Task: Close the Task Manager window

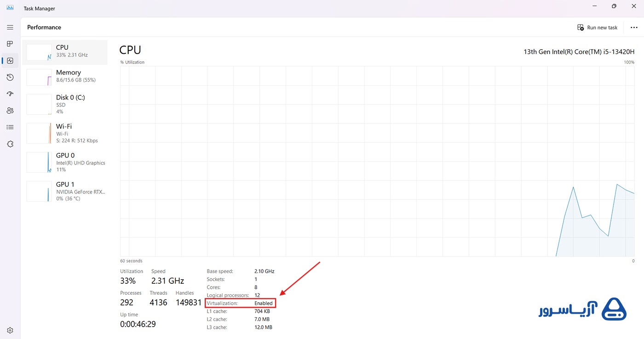Action: coord(634,6)
